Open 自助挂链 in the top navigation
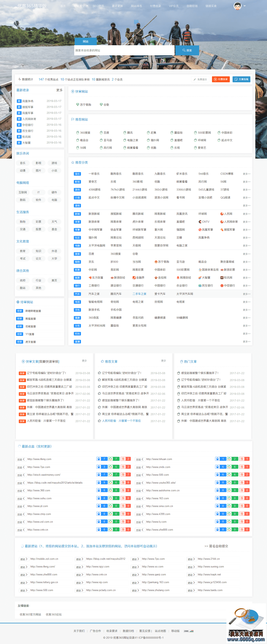 tap(192, 6)
